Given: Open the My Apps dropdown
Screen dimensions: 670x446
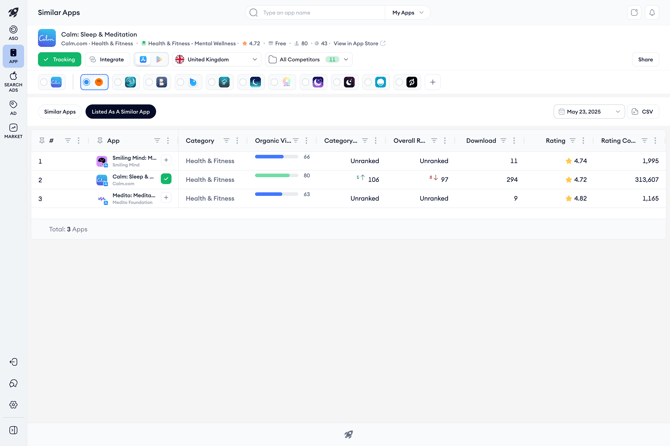Looking at the screenshot, I should click(x=408, y=13).
